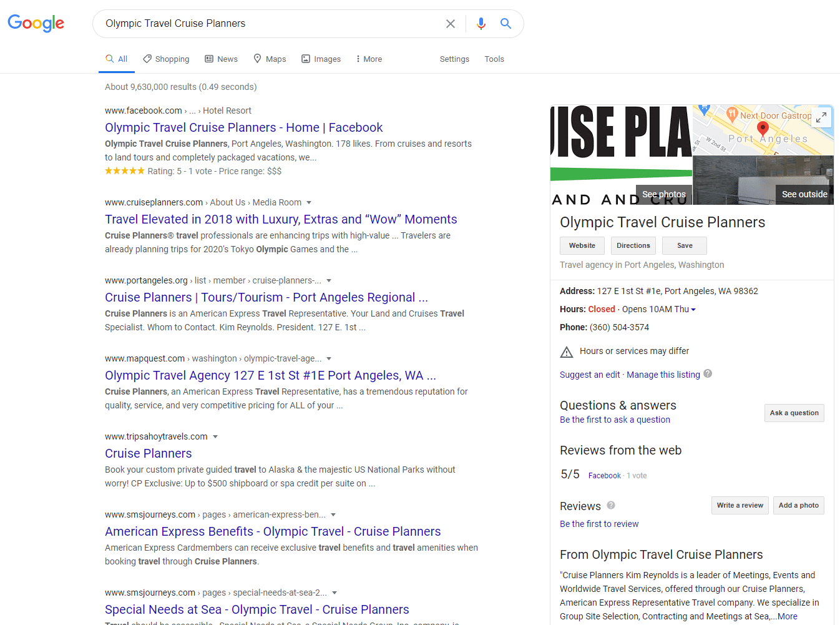Click the Reviews help question mark icon
This screenshot has width=840, height=625.
(611, 505)
